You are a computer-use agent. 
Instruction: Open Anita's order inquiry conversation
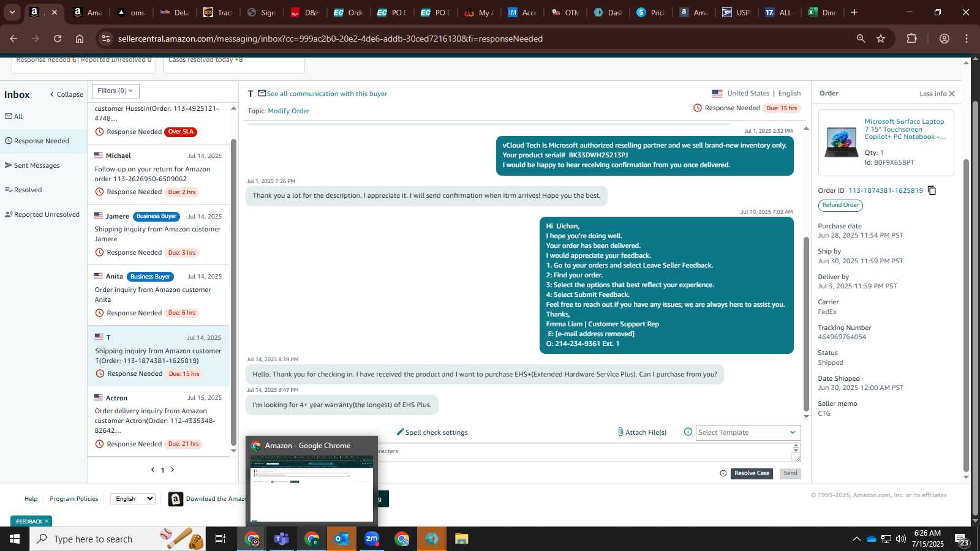tap(158, 295)
